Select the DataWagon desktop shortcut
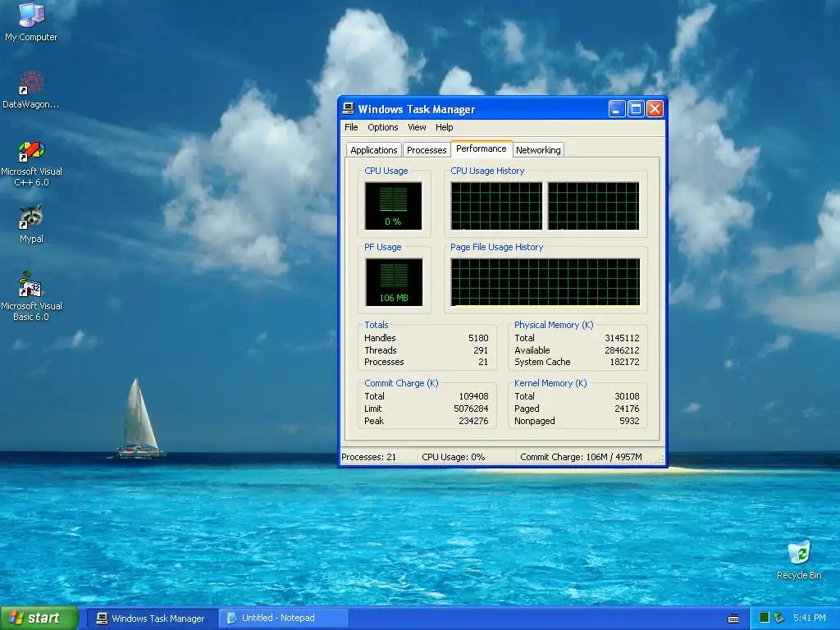The width and height of the screenshot is (840, 630). click(x=31, y=89)
